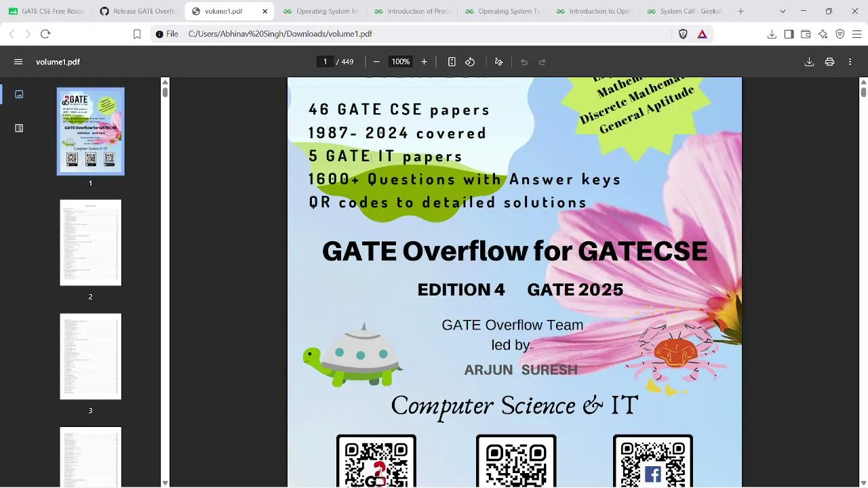The height and width of the screenshot is (488, 868).
Task: Go back to the previous page
Action: tap(12, 34)
